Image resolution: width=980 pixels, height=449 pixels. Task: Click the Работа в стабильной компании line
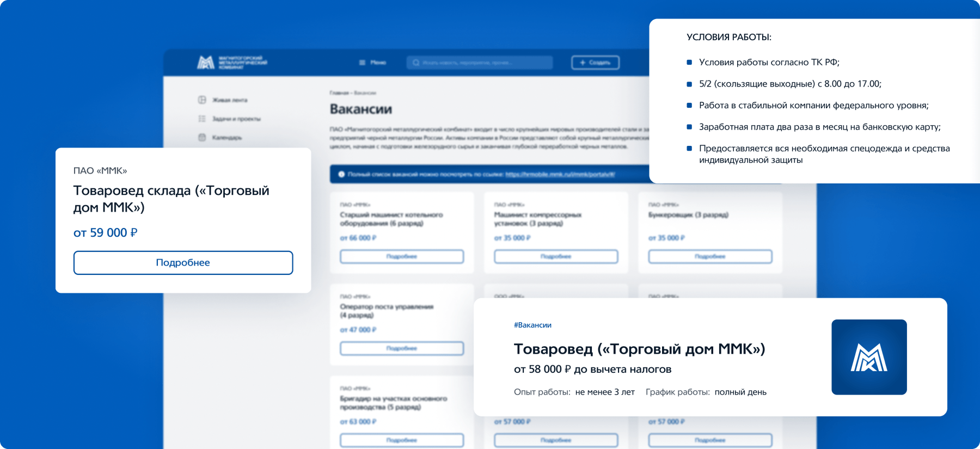(x=814, y=106)
